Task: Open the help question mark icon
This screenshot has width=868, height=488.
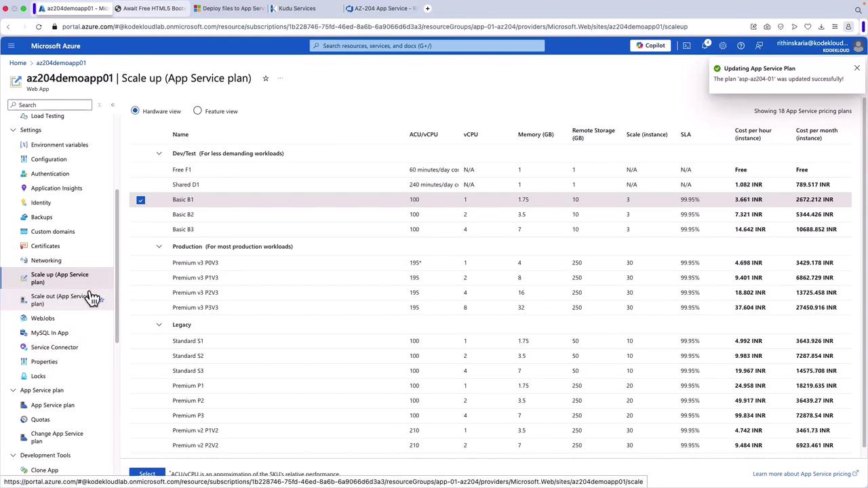Action: click(x=741, y=45)
